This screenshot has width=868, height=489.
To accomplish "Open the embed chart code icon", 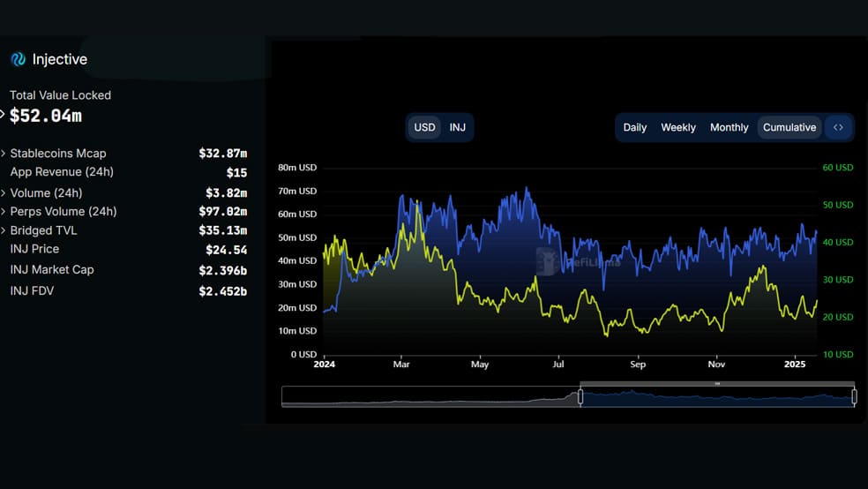I will pyautogui.click(x=838, y=127).
